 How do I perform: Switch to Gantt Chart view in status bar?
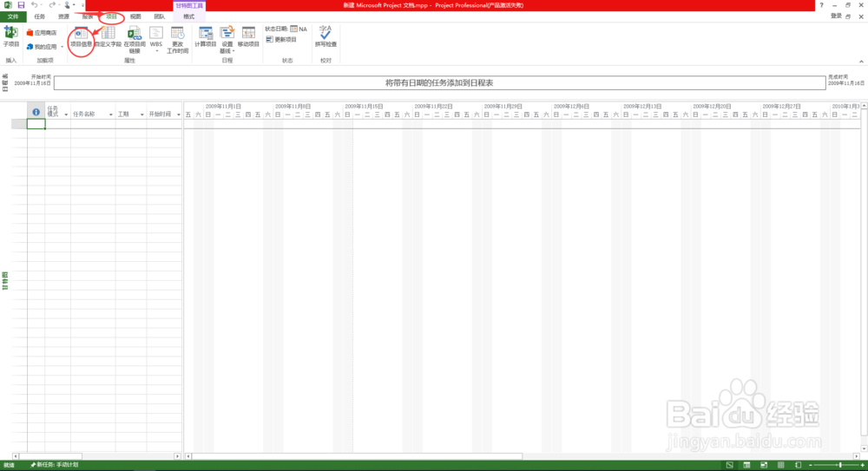tap(730, 465)
